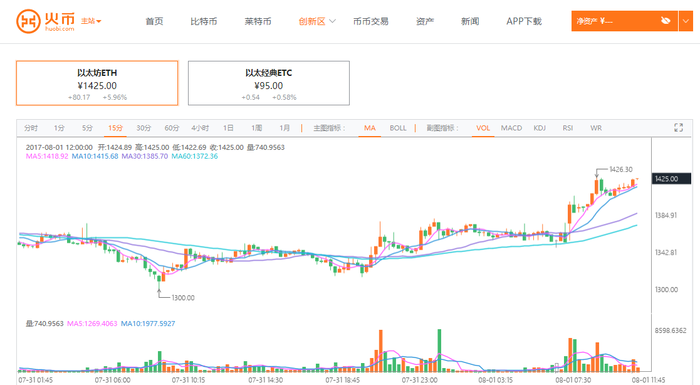Screen dimensions: 700x385
Task: Click the 1425.00 current price marker
Action: (671, 179)
